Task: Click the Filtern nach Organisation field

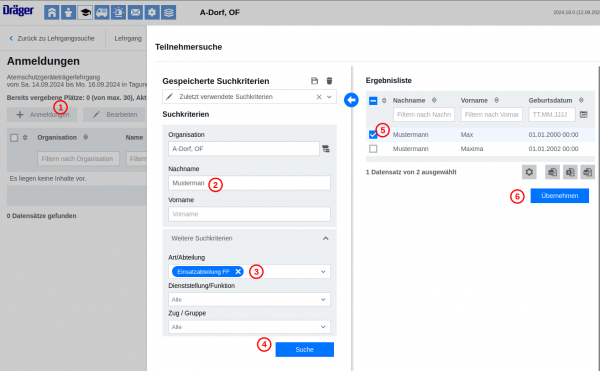Action: point(78,159)
